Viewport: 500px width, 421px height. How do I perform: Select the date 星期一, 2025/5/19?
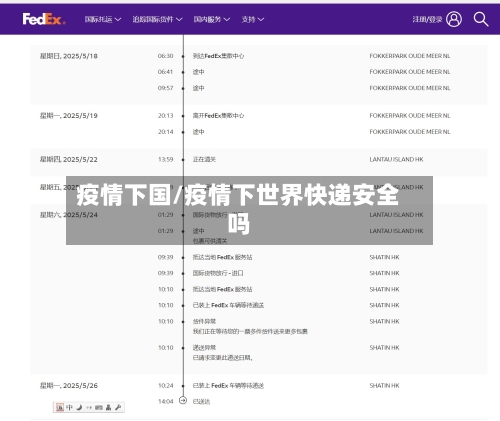point(69,116)
